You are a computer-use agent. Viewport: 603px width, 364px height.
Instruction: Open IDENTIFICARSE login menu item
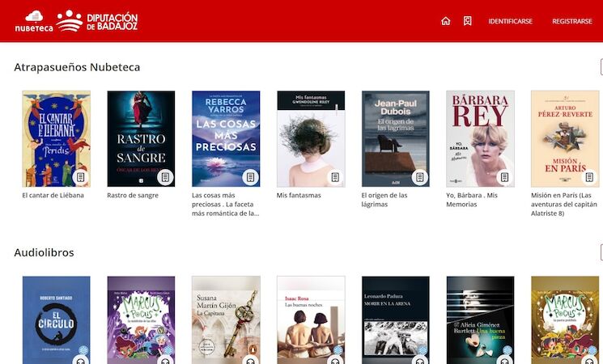(510, 21)
